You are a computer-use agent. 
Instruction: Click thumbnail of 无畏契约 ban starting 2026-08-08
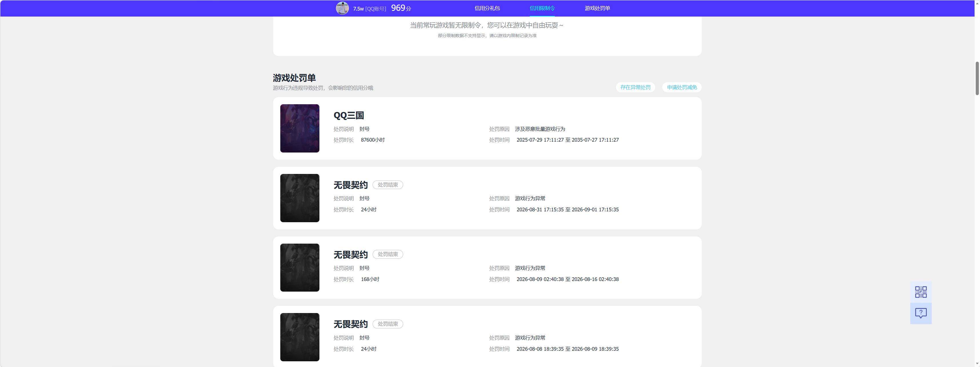(x=300, y=337)
